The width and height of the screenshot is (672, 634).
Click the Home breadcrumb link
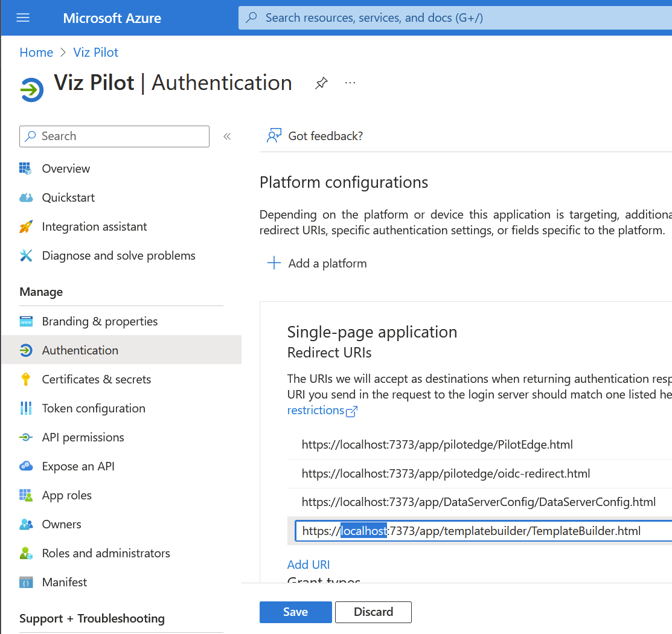(36, 53)
